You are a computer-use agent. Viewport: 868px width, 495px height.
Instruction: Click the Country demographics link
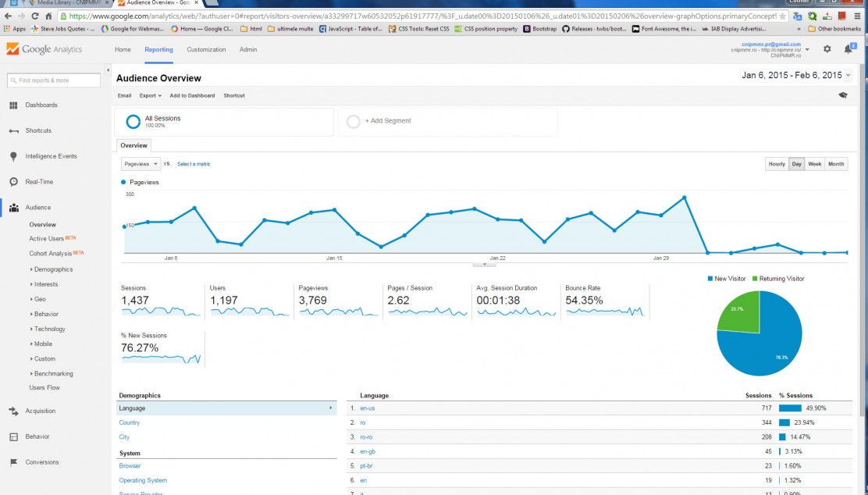pos(130,422)
